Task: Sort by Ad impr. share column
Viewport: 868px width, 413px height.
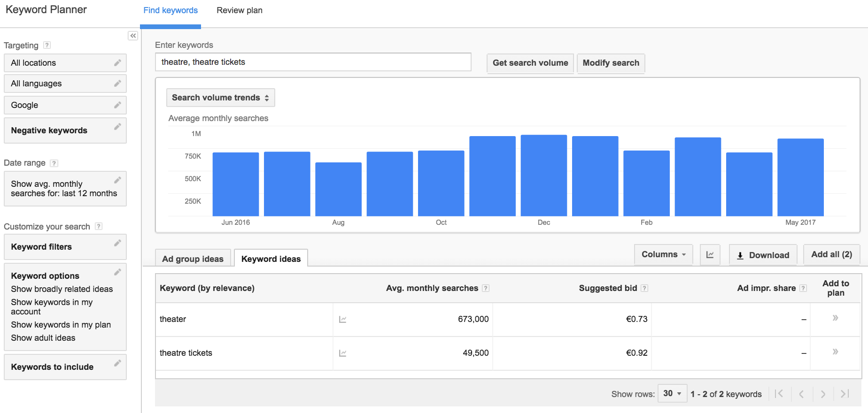Action: pos(767,288)
